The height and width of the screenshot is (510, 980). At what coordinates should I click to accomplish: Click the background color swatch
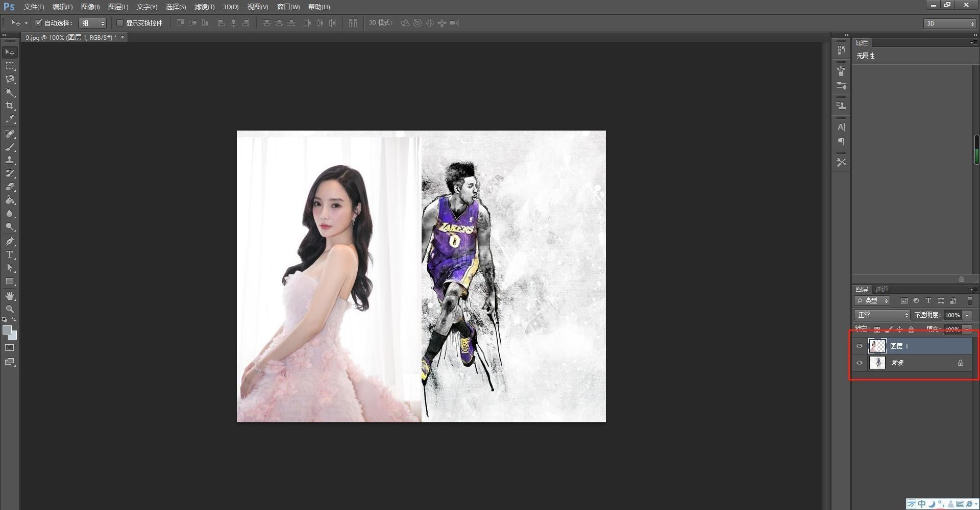[x=14, y=337]
